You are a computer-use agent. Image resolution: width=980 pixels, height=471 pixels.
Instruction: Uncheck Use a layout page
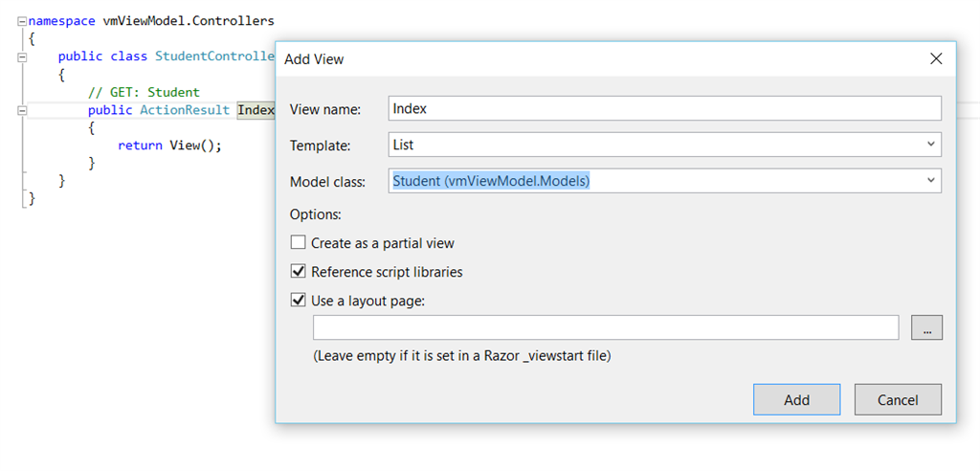pos(299,301)
